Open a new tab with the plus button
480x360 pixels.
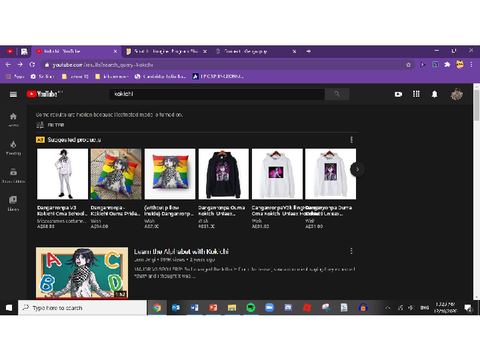[309, 51]
